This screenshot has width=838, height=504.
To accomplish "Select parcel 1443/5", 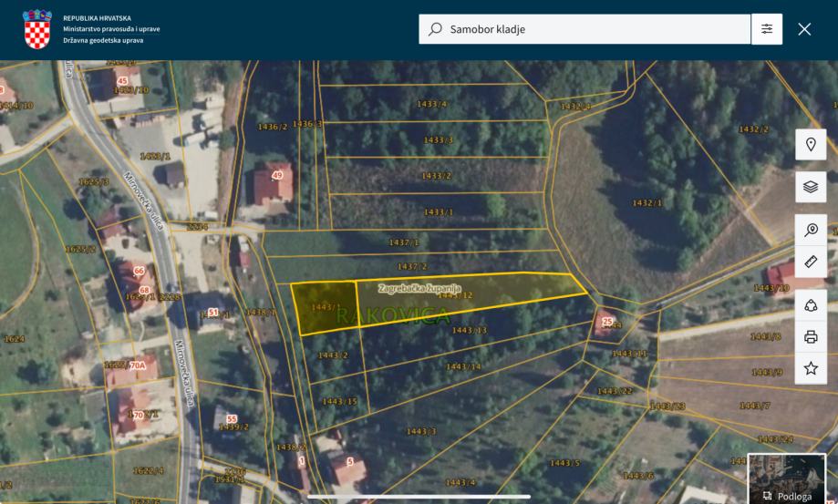I will coord(564,463).
